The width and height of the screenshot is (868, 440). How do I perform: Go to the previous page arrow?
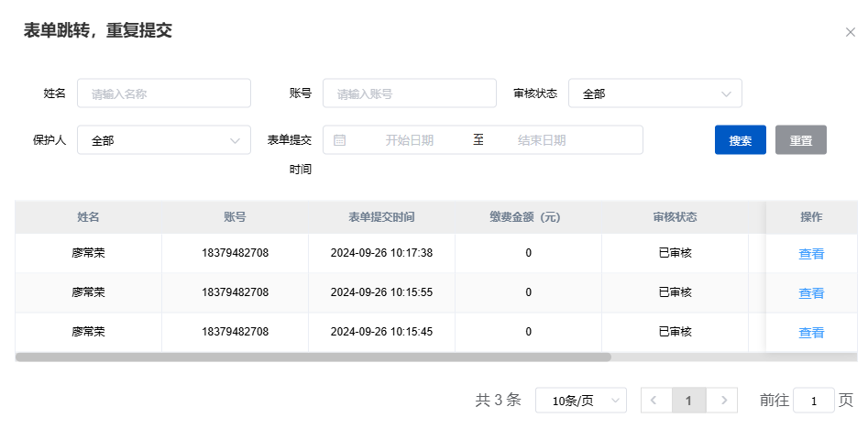pos(654,401)
